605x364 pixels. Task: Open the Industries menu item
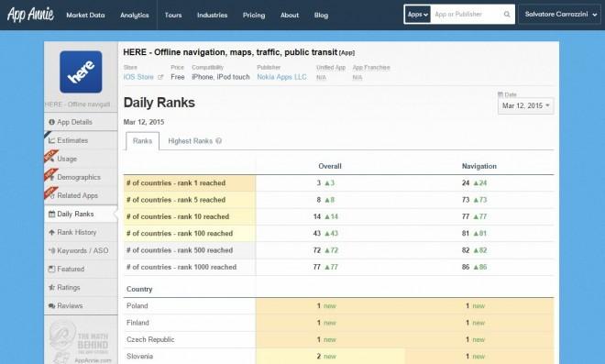pos(213,15)
